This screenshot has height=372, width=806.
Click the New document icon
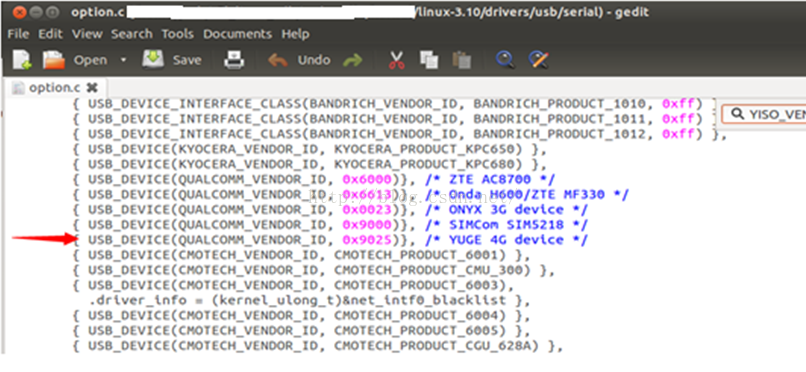[22, 61]
